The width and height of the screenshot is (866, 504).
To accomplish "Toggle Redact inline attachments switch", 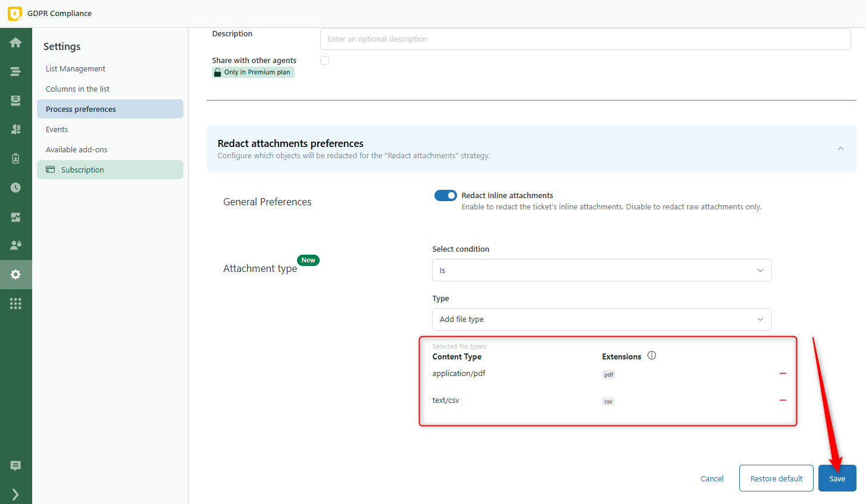I will [x=445, y=195].
